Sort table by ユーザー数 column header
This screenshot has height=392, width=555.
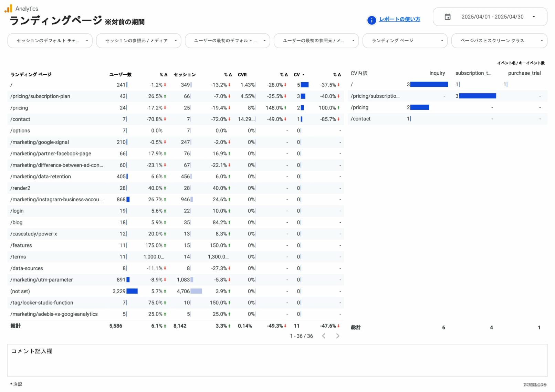(120, 75)
